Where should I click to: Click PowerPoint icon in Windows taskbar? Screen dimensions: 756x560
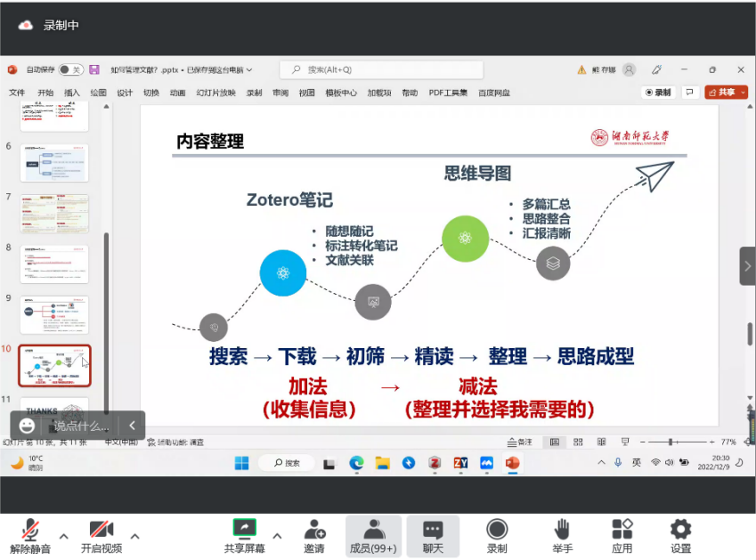[x=512, y=463]
